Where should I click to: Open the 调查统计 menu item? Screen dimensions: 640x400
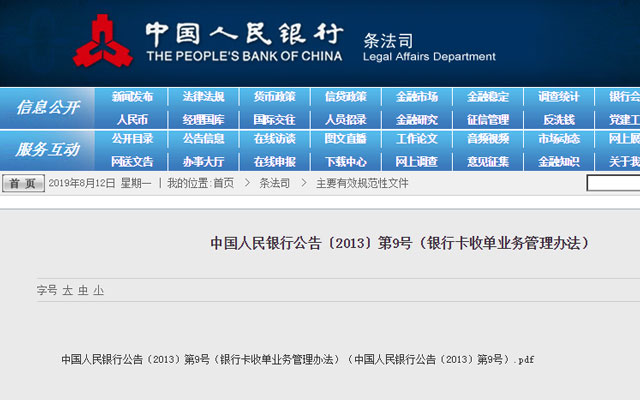pyautogui.click(x=559, y=97)
